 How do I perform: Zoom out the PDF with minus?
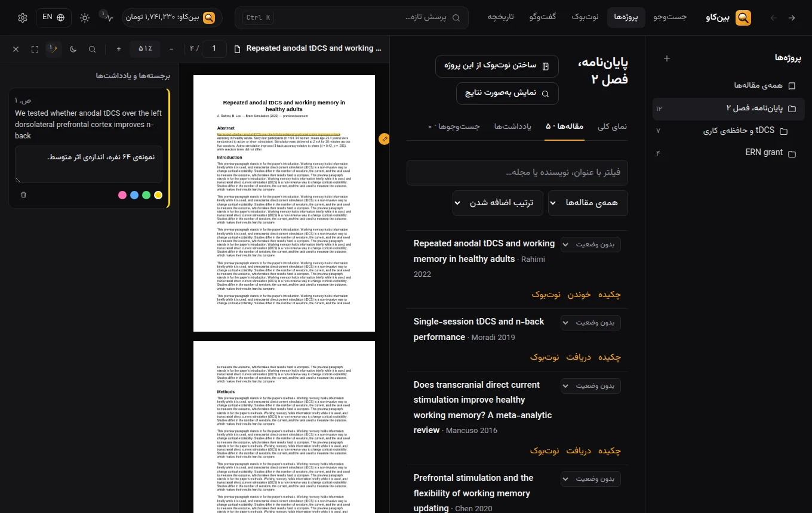point(171,49)
